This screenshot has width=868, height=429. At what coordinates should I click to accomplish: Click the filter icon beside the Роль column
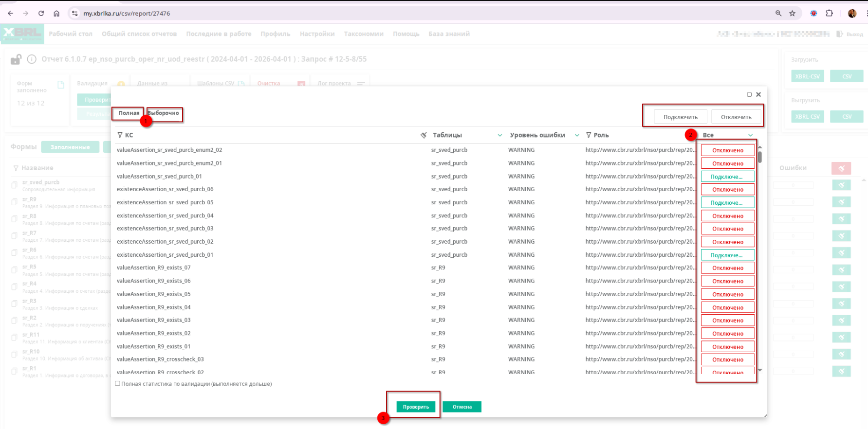[x=589, y=135]
